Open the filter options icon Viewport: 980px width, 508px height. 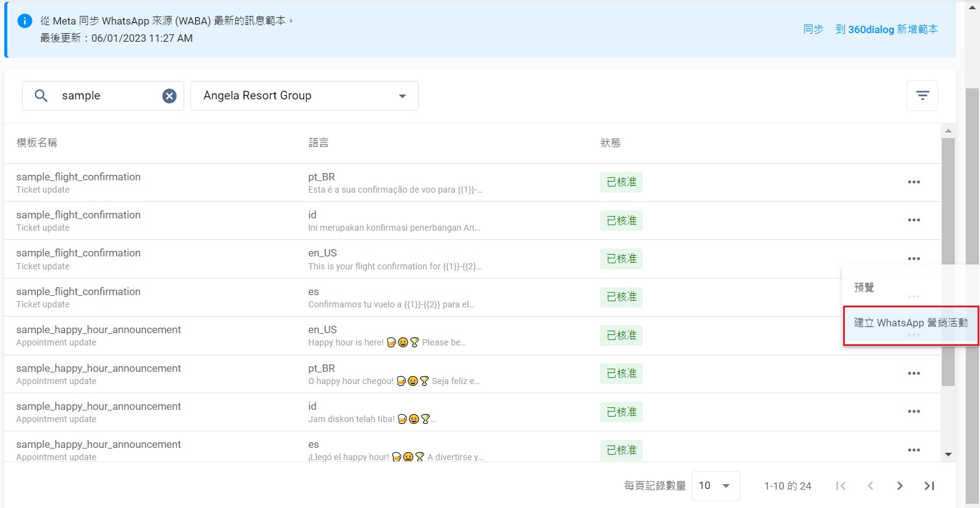922,96
